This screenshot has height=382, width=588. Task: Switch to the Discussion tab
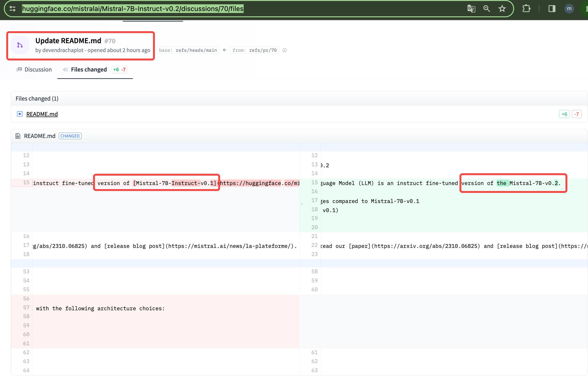click(x=34, y=70)
